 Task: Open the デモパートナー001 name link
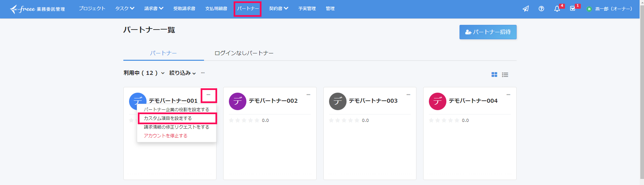tap(173, 101)
